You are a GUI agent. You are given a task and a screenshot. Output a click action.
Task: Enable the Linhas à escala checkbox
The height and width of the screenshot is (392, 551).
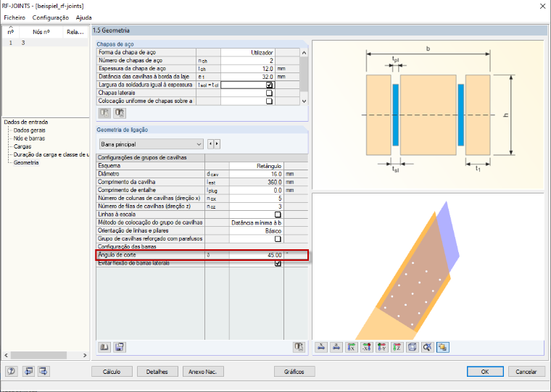(x=278, y=214)
